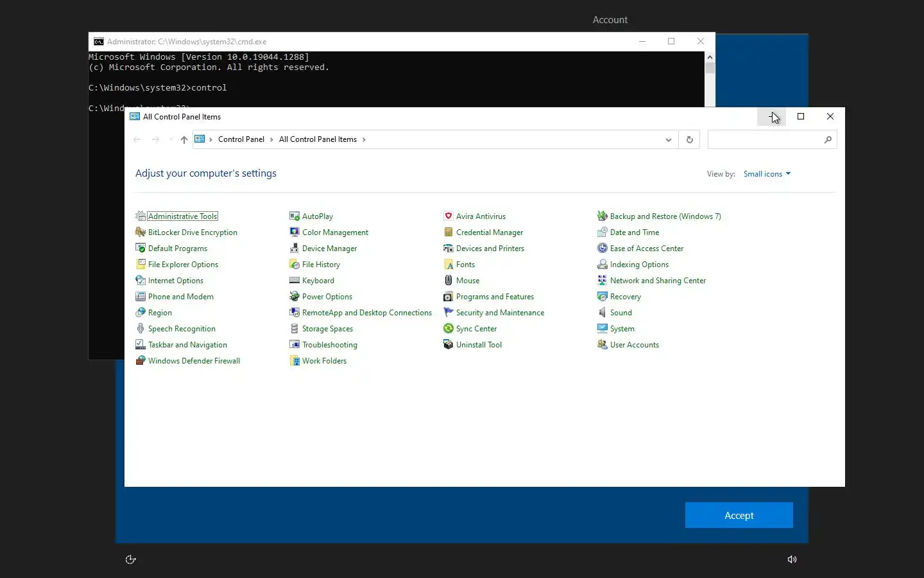Click the search magnifier icon
The image size is (924, 578).
click(828, 139)
